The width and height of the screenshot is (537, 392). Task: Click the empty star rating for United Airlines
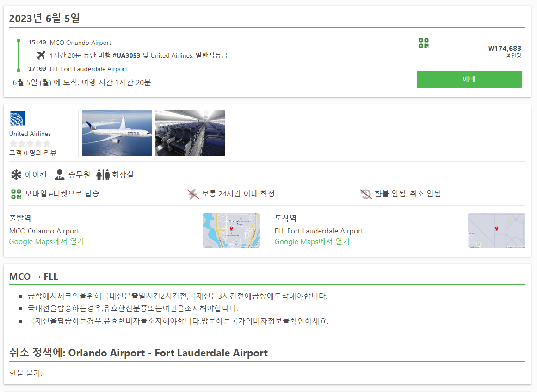point(30,143)
